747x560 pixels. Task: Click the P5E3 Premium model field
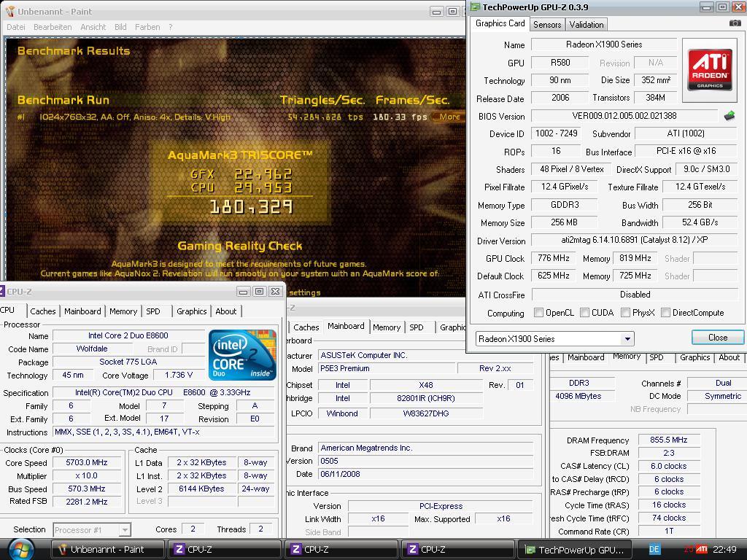click(x=387, y=368)
